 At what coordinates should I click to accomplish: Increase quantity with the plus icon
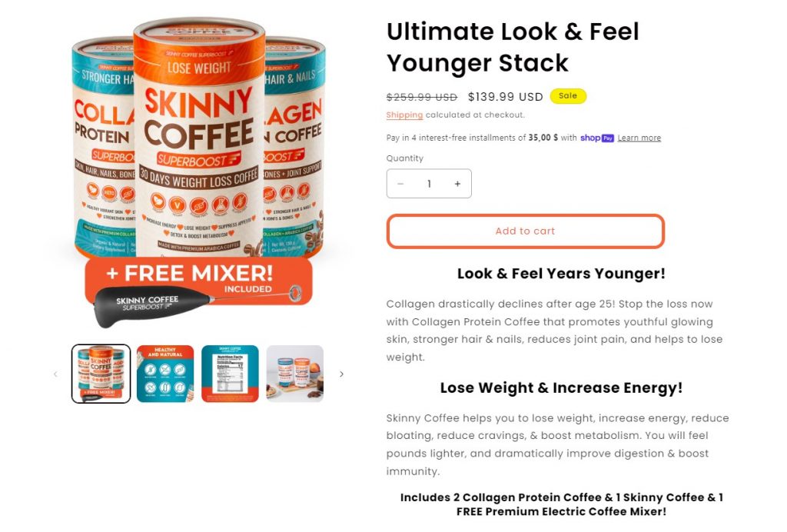tap(457, 184)
